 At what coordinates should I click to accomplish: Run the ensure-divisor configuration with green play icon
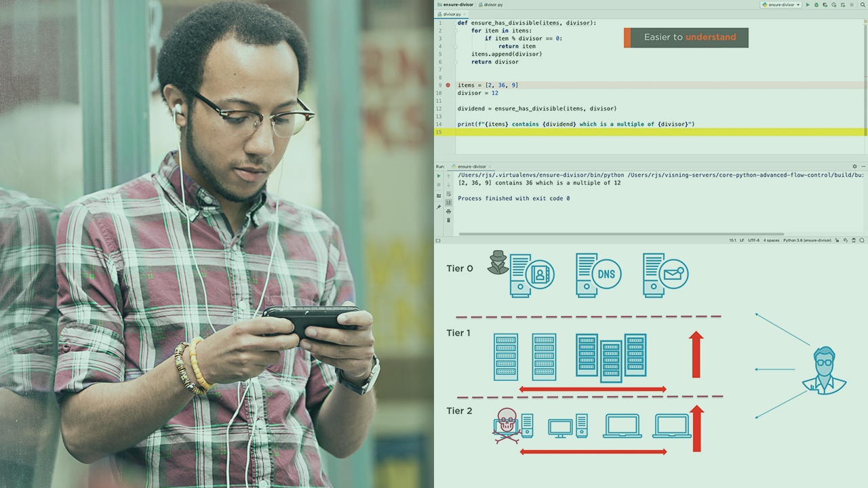click(808, 4)
